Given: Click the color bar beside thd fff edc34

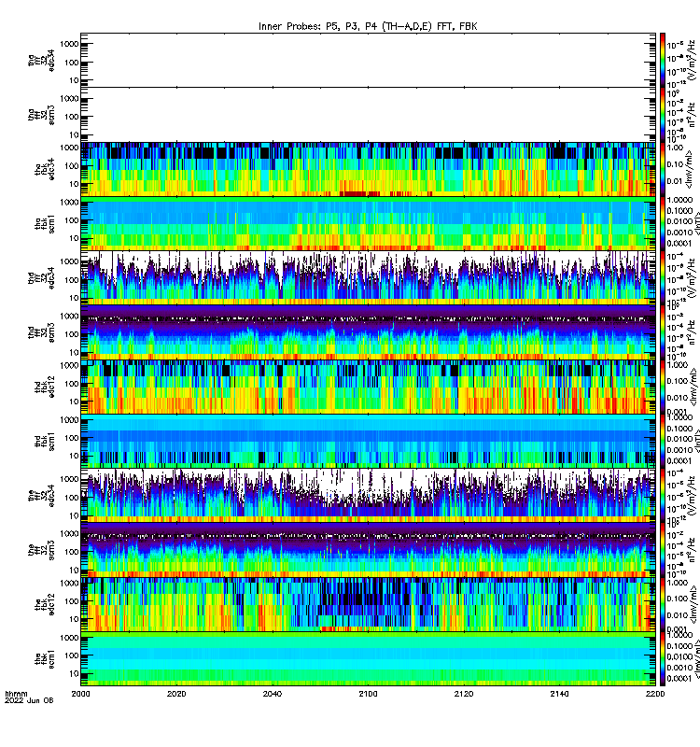Looking at the screenshot, I should point(663,278).
